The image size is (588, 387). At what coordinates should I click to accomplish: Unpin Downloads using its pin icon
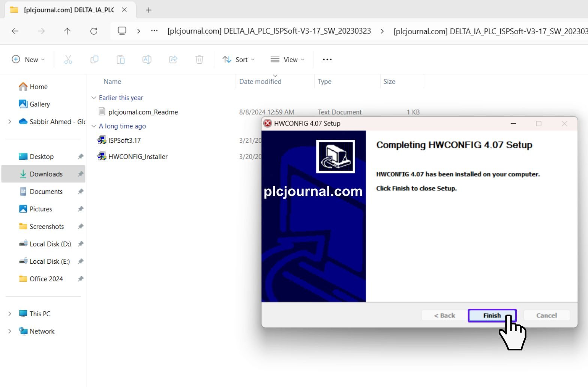click(80, 174)
